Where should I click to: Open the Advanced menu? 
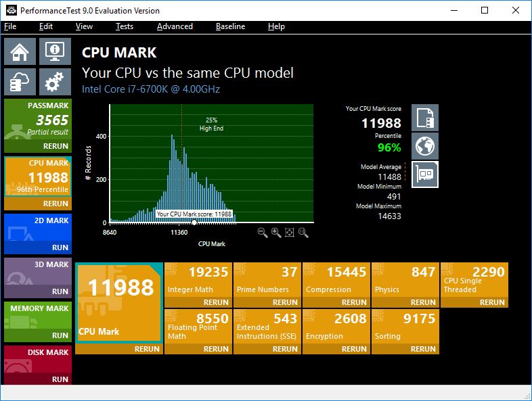175,26
